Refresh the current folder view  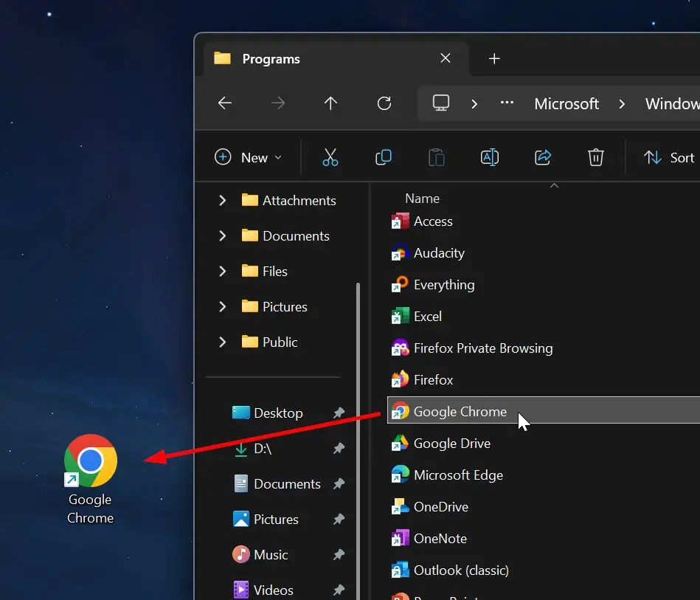pyautogui.click(x=384, y=103)
